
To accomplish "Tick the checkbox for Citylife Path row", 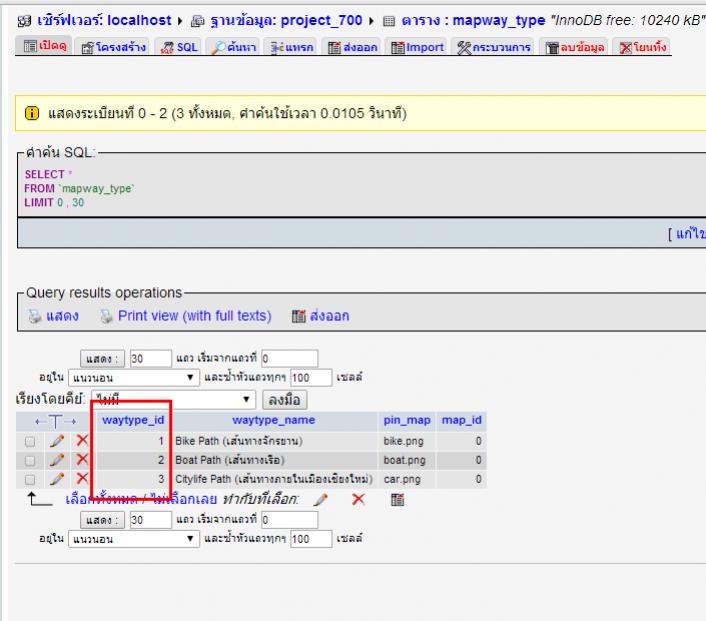I will tap(30, 479).
